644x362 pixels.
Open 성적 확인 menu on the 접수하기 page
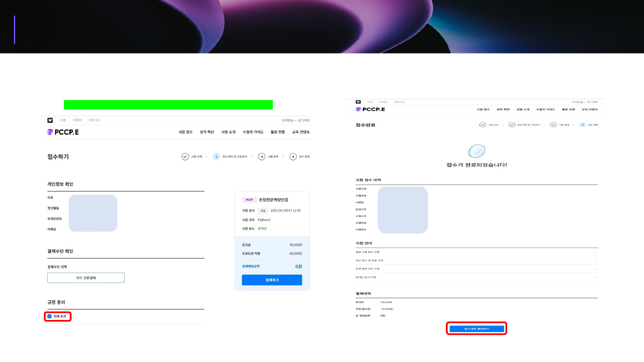tap(207, 132)
